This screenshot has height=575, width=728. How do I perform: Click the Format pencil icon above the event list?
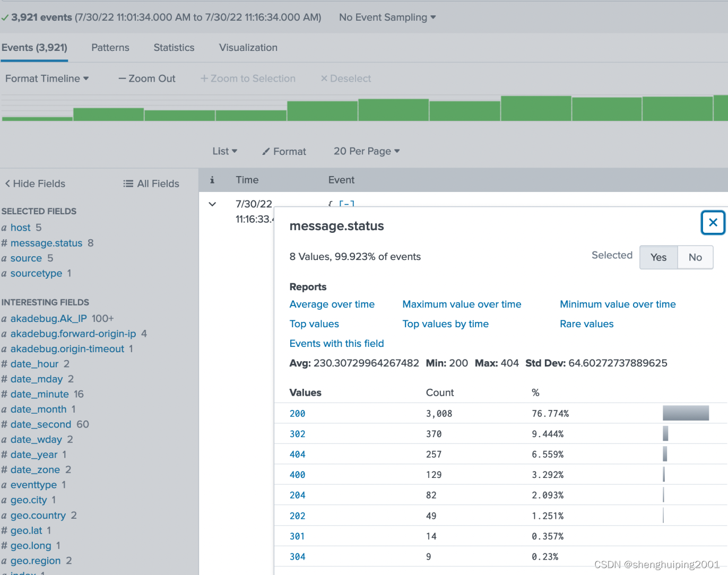(x=266, y=151)
